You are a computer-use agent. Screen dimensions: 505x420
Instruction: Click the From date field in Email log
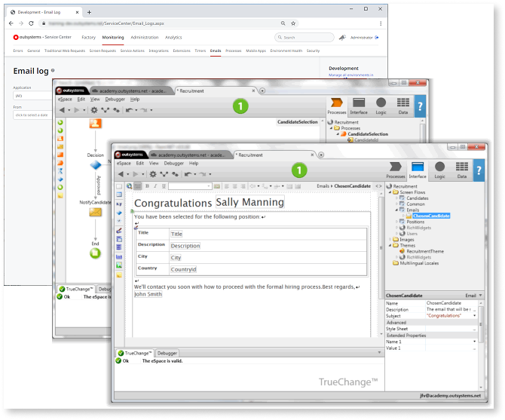[x=32, y=115]
